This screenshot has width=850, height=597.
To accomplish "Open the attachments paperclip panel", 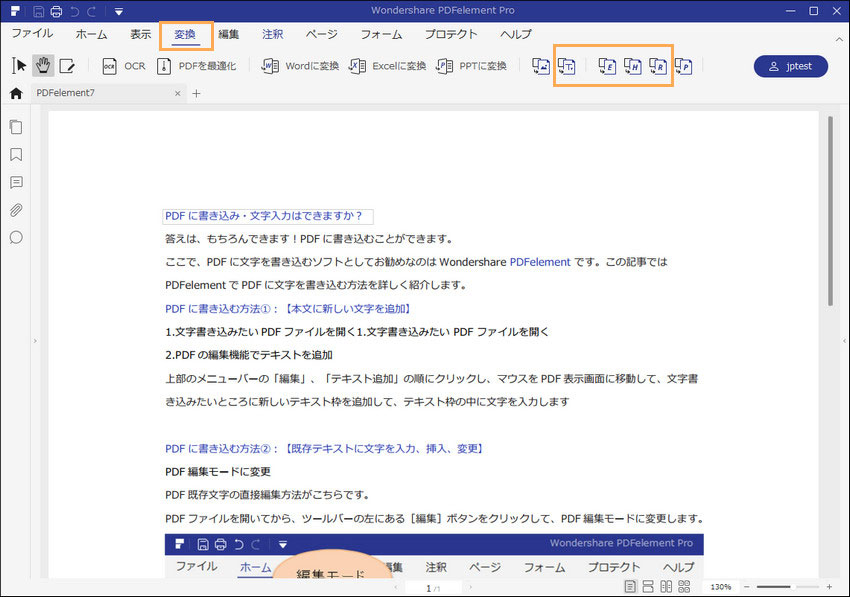I will (x=16, y=210).
